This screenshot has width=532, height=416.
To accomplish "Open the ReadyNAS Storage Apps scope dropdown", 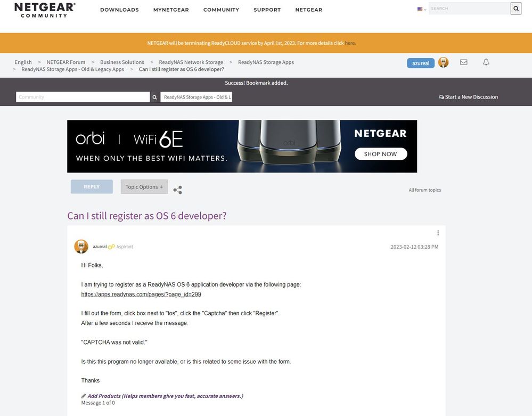I will coord(196,97).
